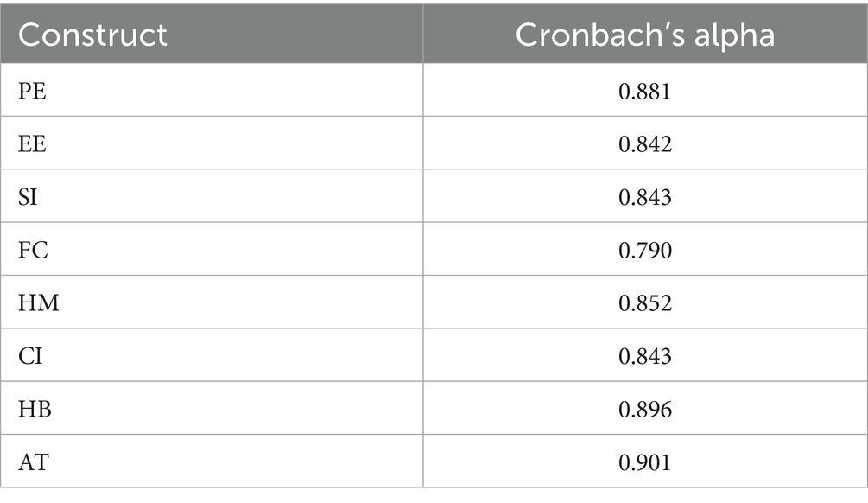
Task: Click the 0.790 alpha value
Action: 644,251
